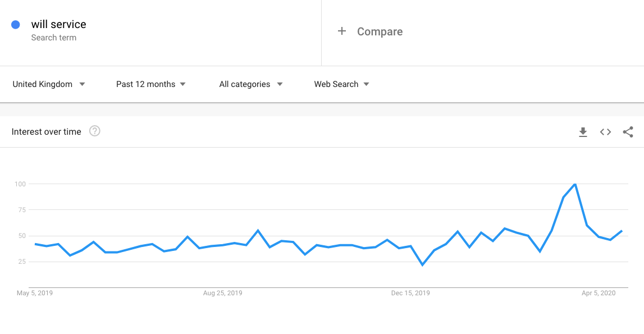Share the Interest over time chart
Screen dimensions: 644x334
click(x=628, y=132)
